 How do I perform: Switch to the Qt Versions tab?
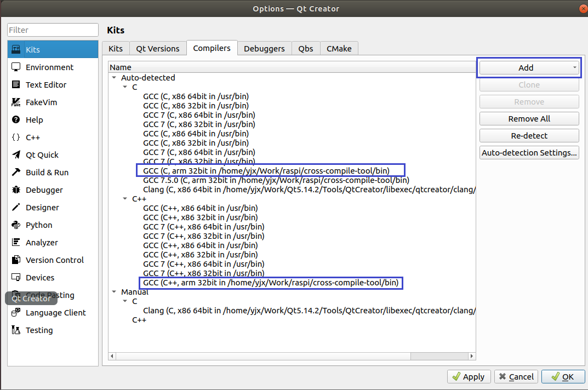click(x=157, y=49)
